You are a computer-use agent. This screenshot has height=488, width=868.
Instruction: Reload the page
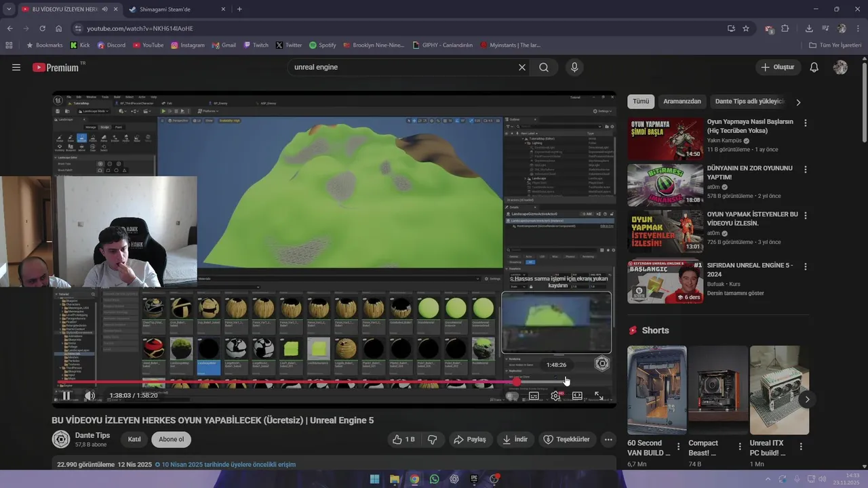[42, 28]
